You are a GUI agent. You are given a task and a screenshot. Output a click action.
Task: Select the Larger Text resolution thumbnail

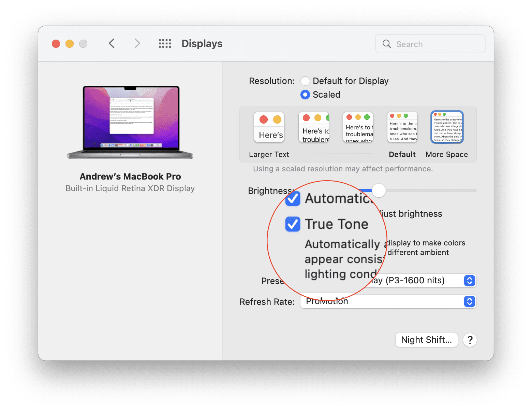click(269, 127)
